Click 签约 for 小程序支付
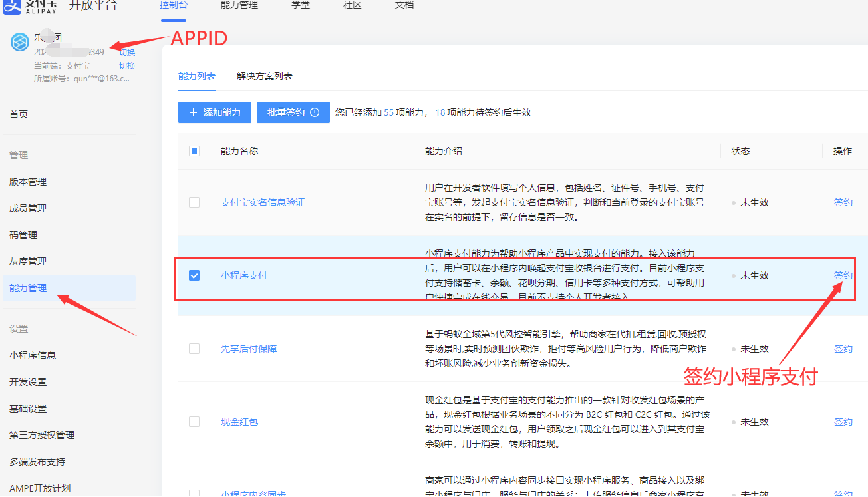This screenshot has height=497, width=868. tap(843, 275)
